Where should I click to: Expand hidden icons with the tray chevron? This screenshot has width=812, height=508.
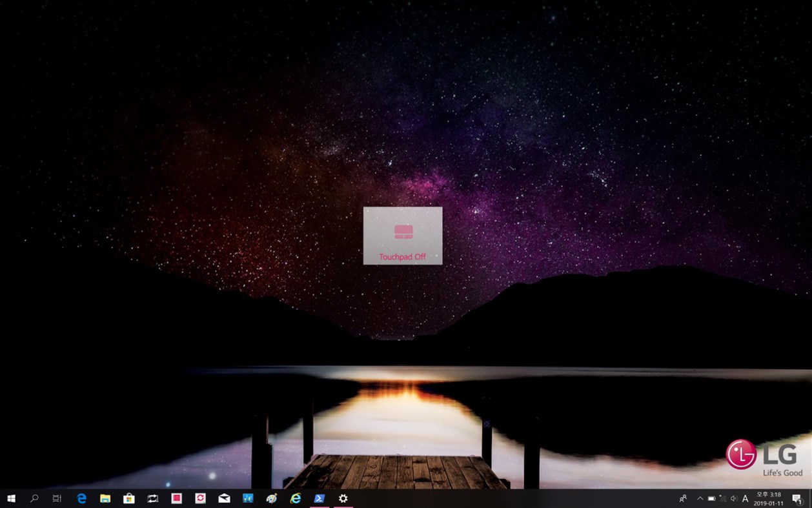pyautogui.click(x=699, y=498)
